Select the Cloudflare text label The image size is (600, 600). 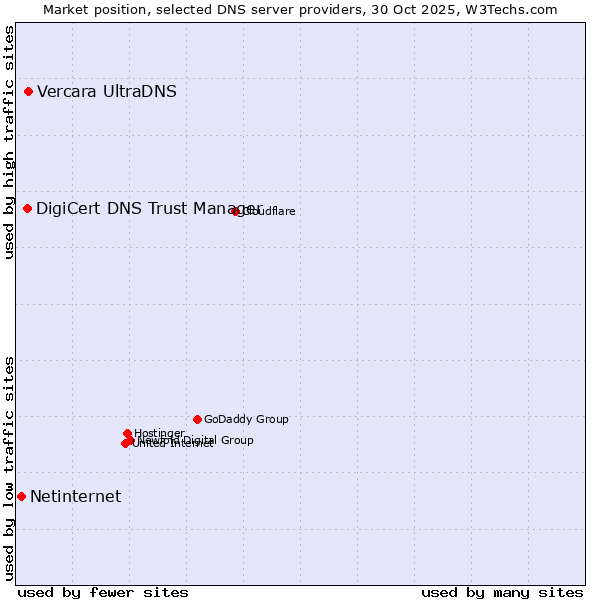pyautogui.click(x=270, y=211)
